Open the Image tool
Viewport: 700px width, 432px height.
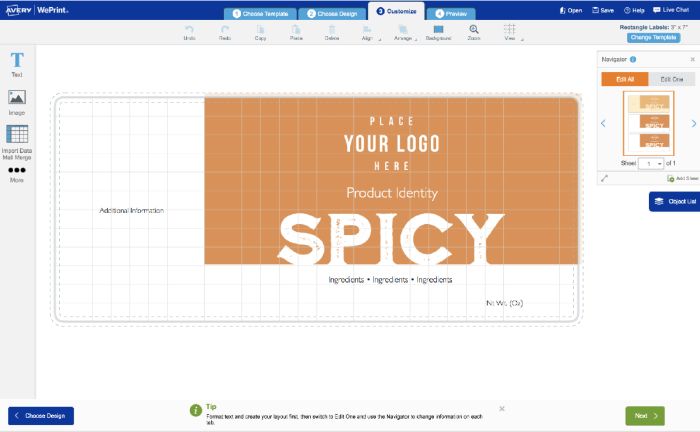(17, 100)
